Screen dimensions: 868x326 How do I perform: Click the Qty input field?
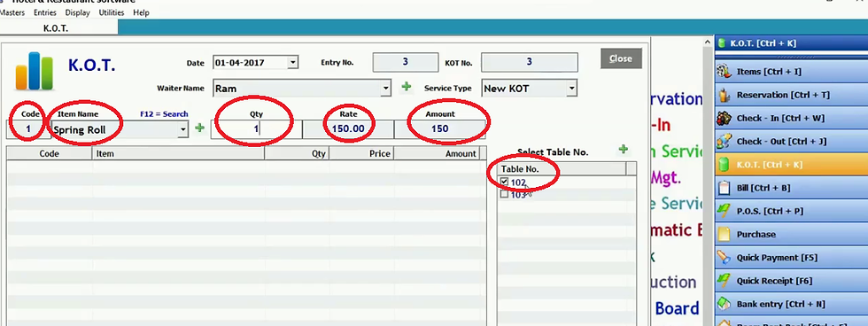[x=256, y=129]
